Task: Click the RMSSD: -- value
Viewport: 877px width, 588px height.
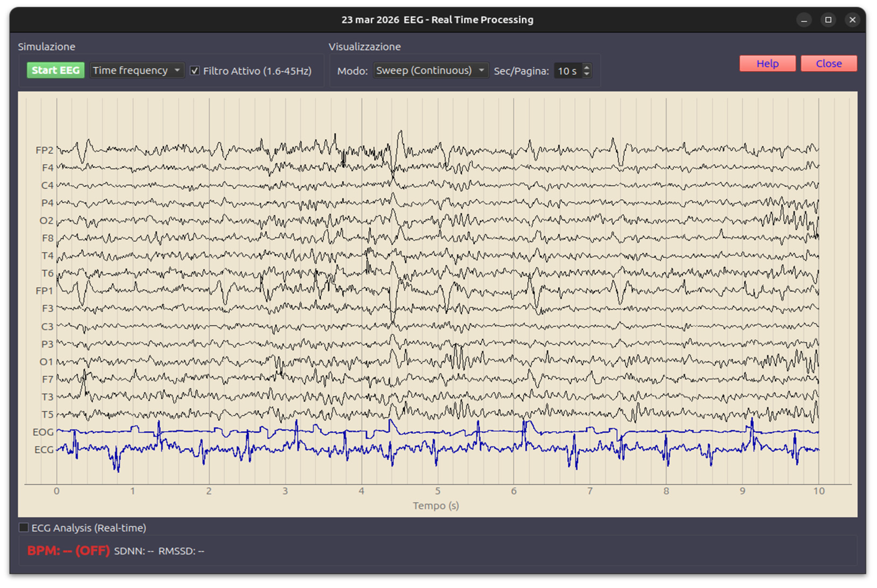Action: coord(181,551)
